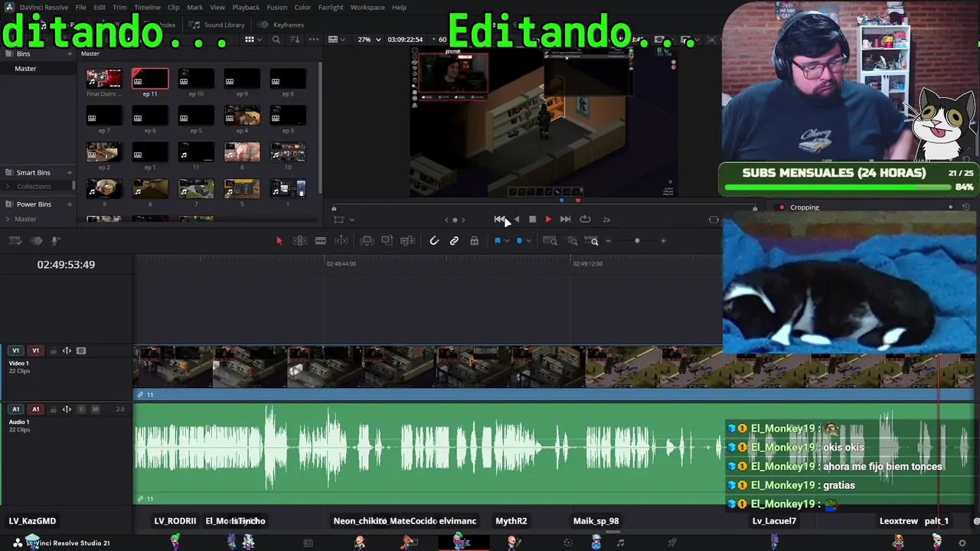Image resolution: width=980 pixels, height=551 pixels.
Task: Open the Workspace menu
Action: (x=367, y=8)
